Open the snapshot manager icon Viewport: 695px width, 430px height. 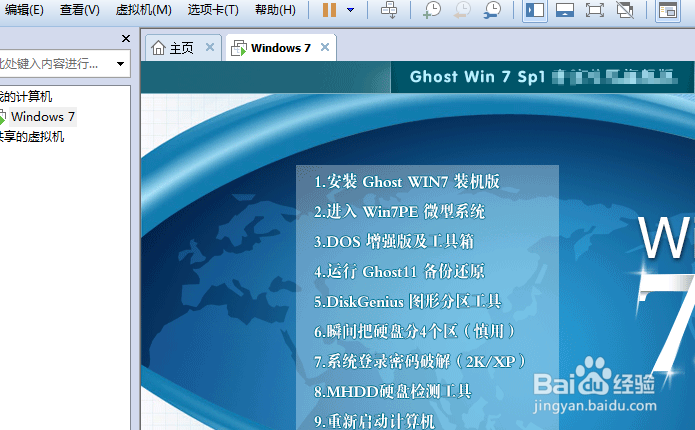(x=492, y=10)
